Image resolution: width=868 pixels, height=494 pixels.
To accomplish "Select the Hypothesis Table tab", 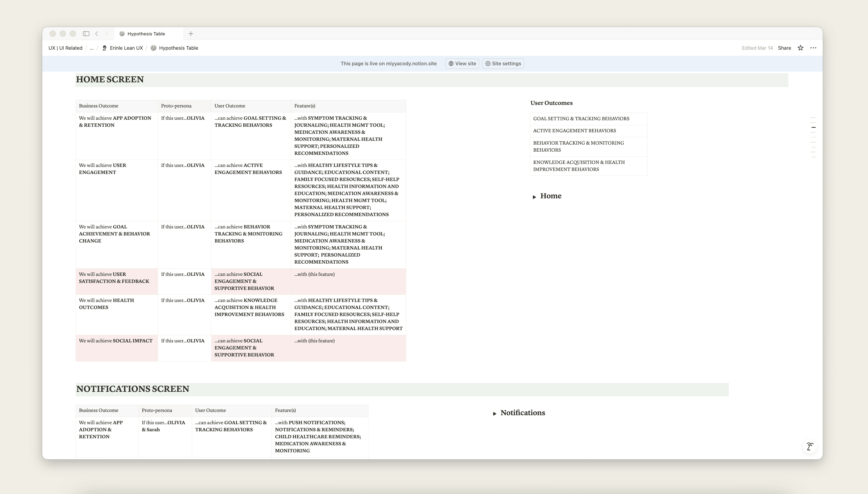I will (x=146, y=34).
